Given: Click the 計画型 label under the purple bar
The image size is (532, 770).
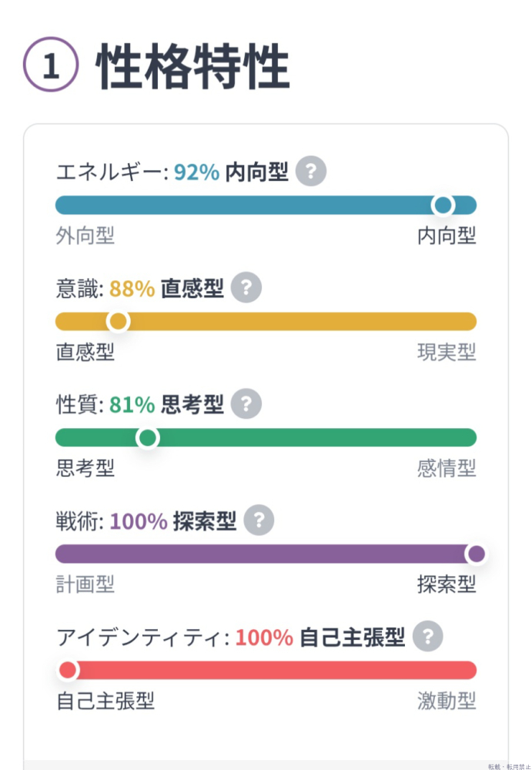Looking at the screenshot, I should point(85,584).
